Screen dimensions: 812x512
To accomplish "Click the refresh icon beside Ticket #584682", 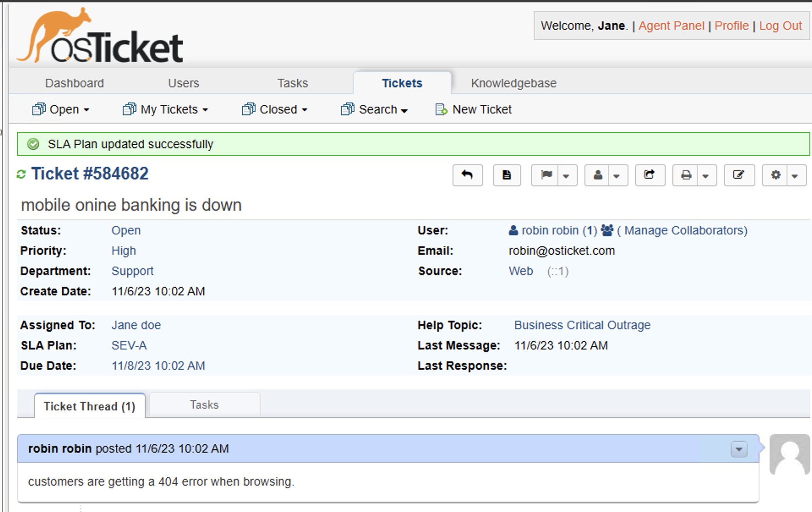I will [x=21, y=174].
